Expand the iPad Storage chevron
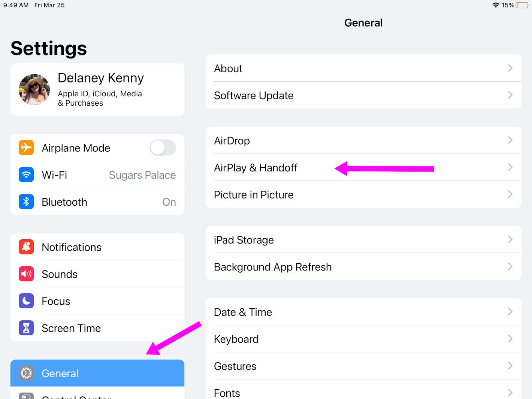This screenshot has height=399, width=532. (x=510, y=240)
